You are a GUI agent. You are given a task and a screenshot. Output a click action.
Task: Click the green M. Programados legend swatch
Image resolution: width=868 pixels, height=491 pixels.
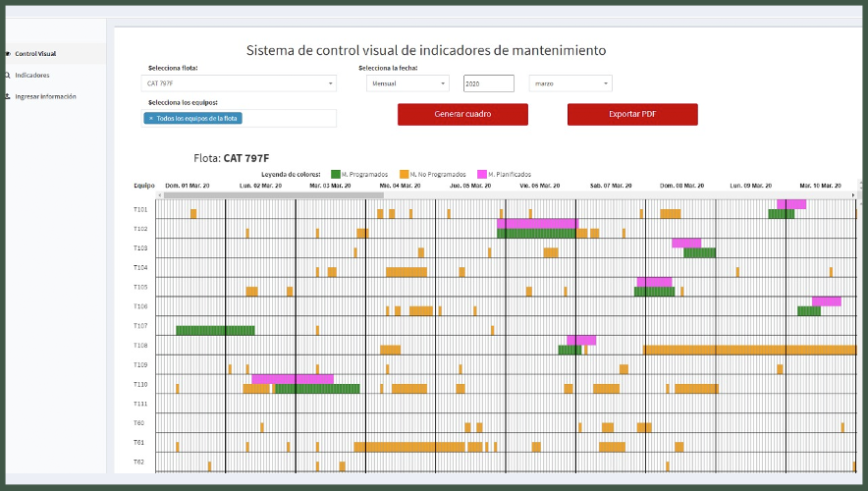coord(336,174)
